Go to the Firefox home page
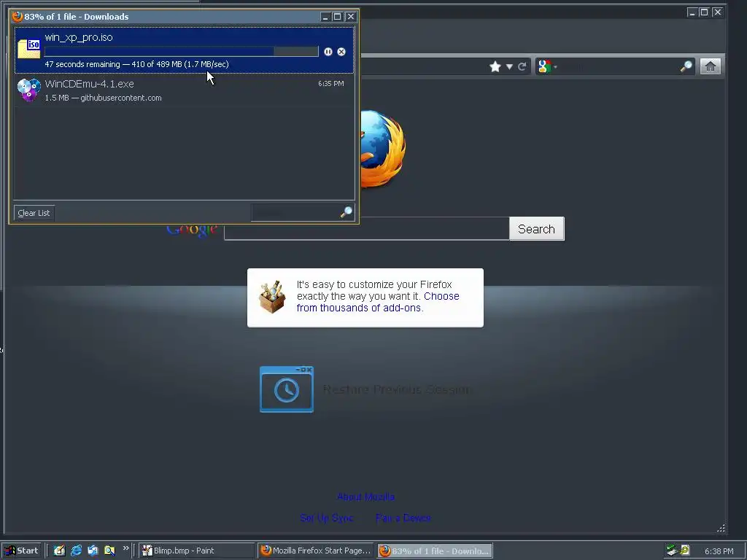The width and height of the screenshot is (747, 560). [711, 66]
